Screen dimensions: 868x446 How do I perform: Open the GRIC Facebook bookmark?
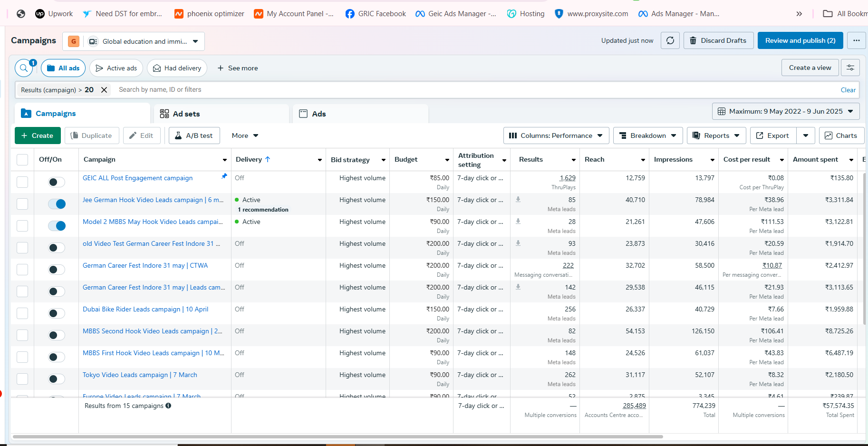tap(376, 14)
